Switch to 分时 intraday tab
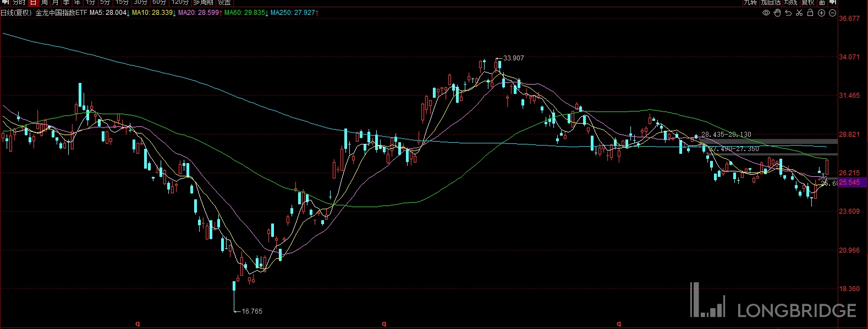The width and height of the screenshot is (868, 329). coord(19,2)
